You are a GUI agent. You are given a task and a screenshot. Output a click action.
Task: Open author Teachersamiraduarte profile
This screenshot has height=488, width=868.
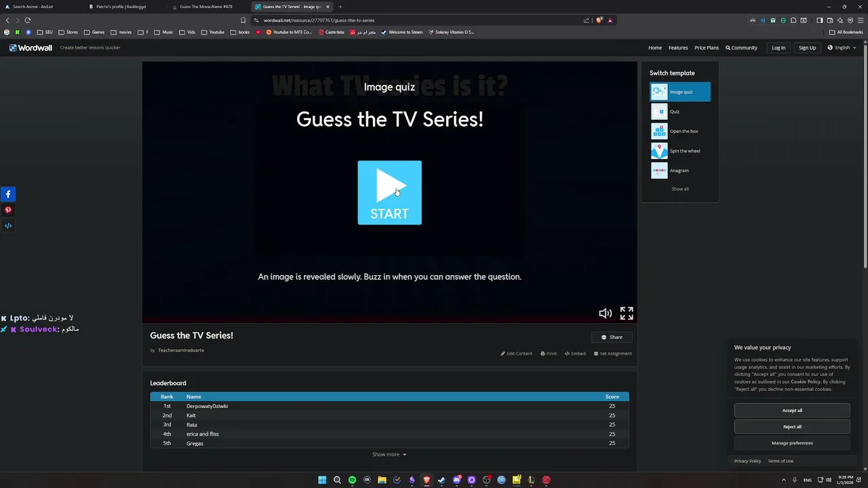coord(180,350)
